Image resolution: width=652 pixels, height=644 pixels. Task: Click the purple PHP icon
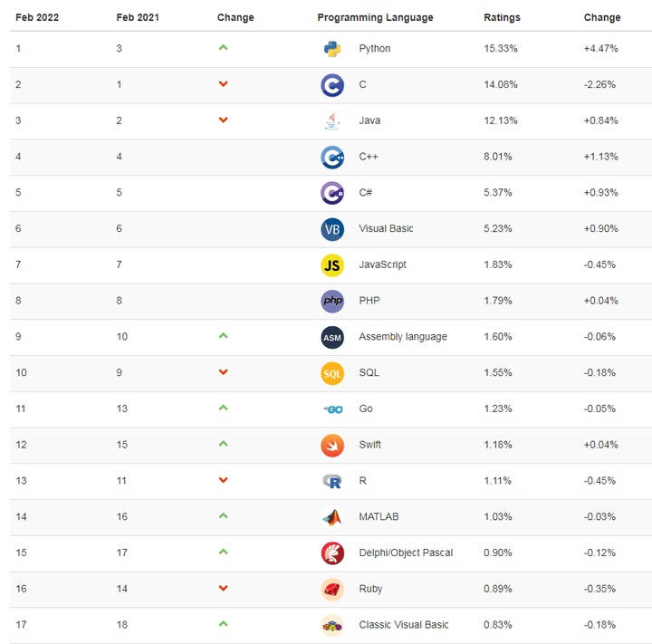coord(332,301)
